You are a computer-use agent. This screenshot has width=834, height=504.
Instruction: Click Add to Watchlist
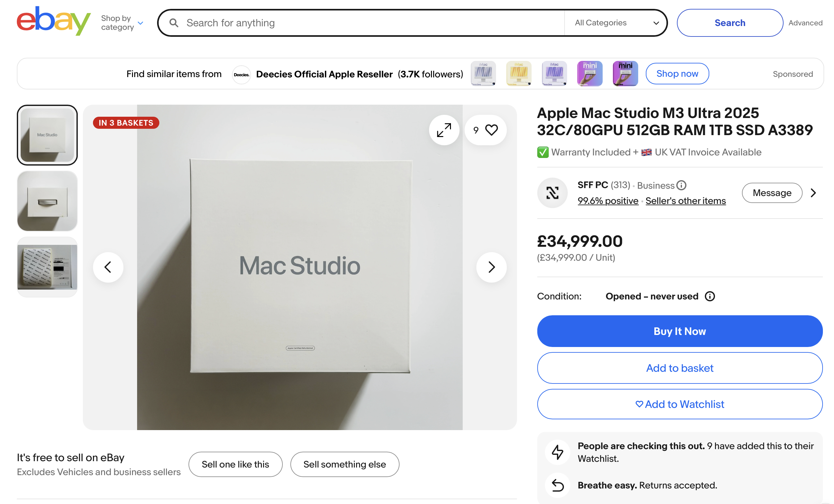pos(680,404)
